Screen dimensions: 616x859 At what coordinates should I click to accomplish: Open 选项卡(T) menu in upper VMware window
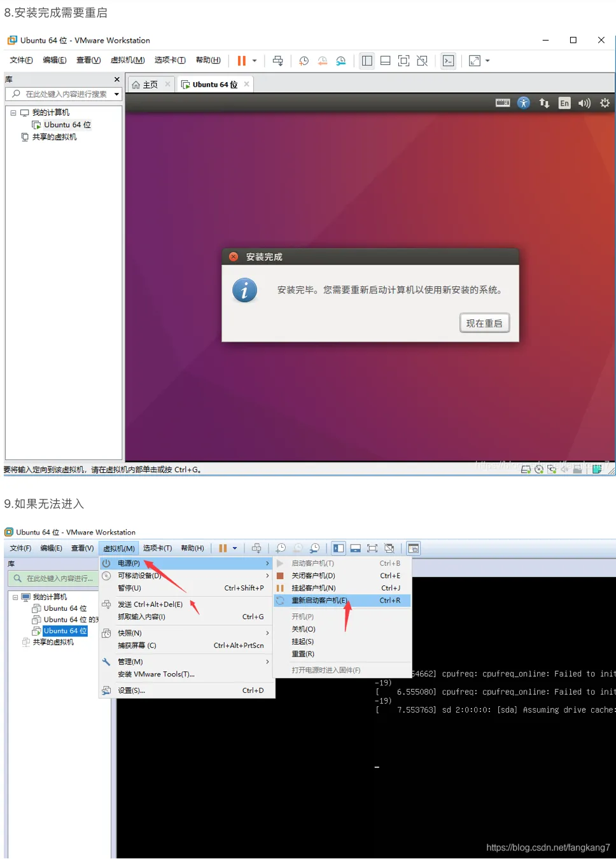pyautogui.click(x=170, y=60)
